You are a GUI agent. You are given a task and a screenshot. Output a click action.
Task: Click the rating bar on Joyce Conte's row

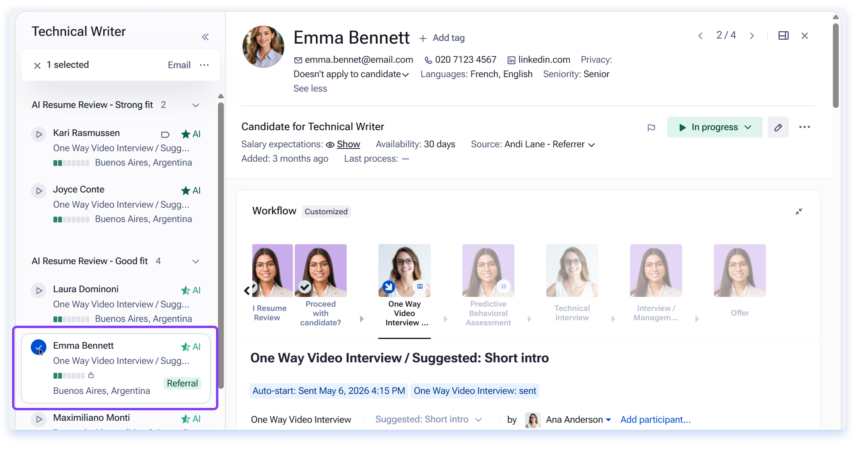point(71,219)
